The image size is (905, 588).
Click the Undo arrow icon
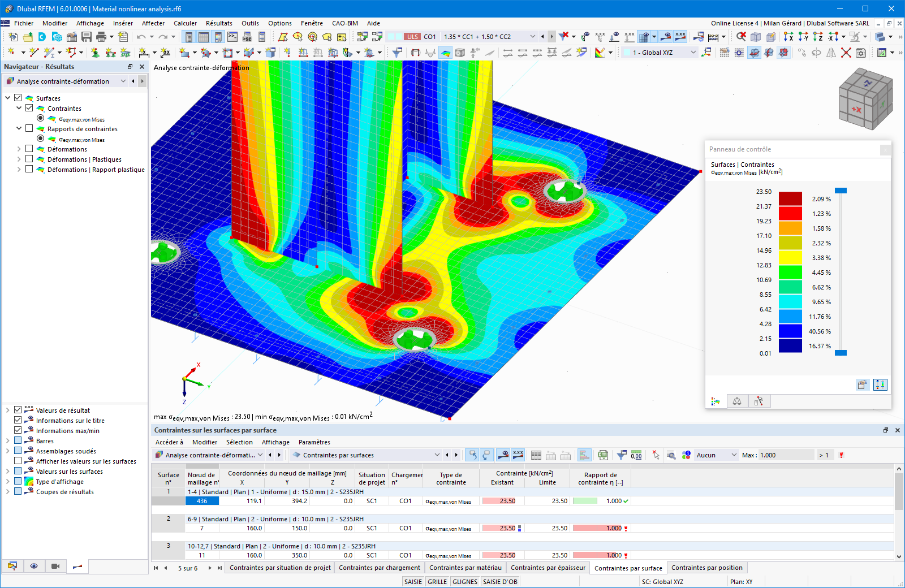click(x=141, y=37)
